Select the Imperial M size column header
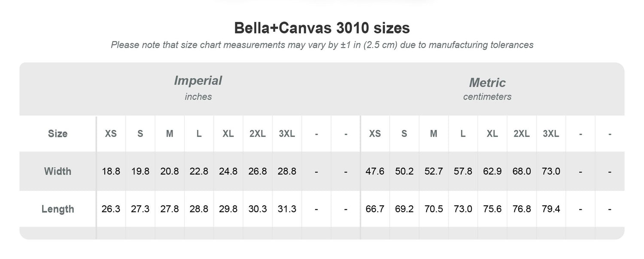Viewport: 644px width, 259px height. coord(170,133)
